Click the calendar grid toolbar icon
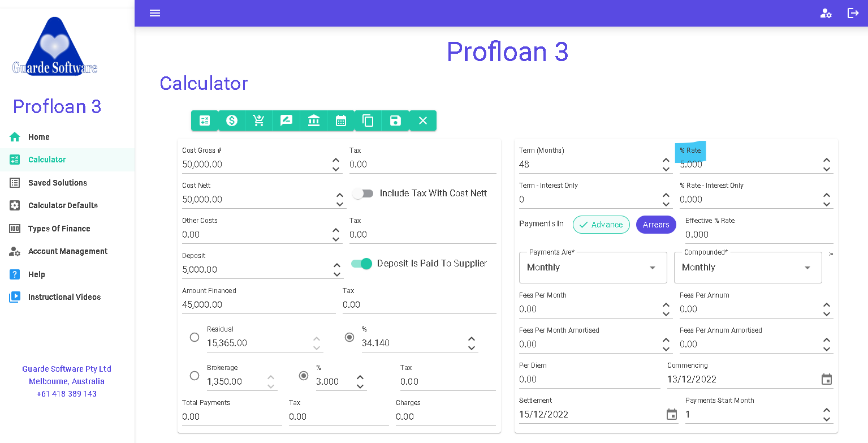The height and width of the screenshot is (443, 868). (341, 121)
